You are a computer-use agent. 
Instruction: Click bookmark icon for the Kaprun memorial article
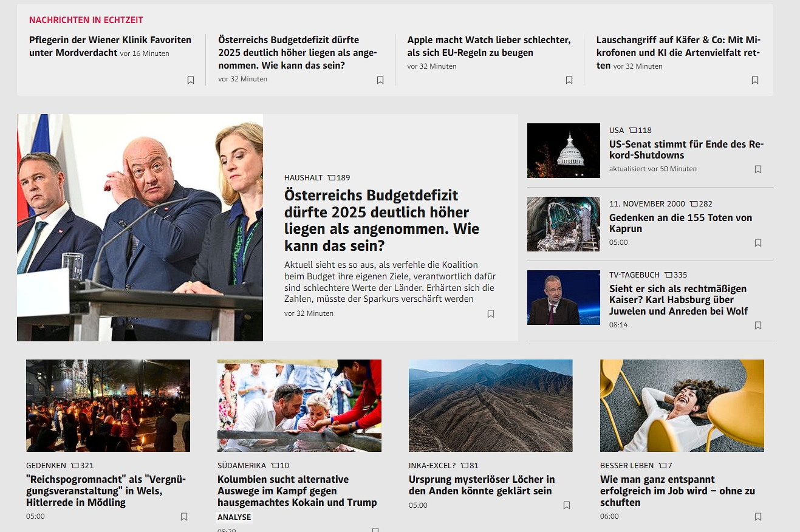(x=758, y=243)
